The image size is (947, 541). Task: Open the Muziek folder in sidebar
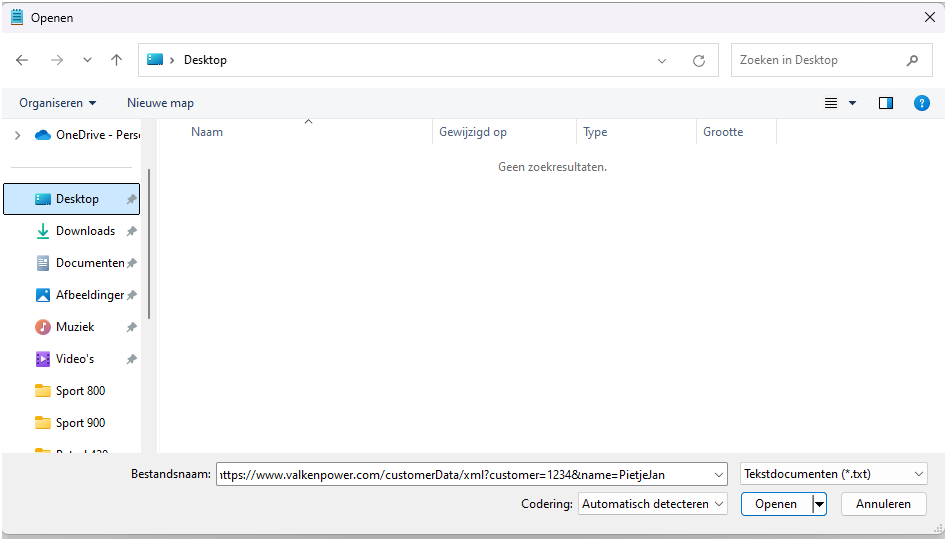coord(76,327)
